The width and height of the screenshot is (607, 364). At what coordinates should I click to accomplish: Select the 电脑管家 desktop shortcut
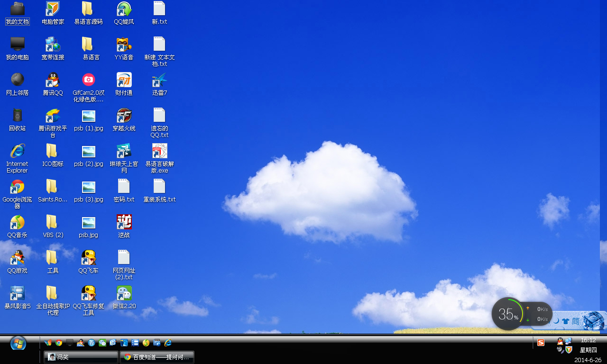point(53,9)
